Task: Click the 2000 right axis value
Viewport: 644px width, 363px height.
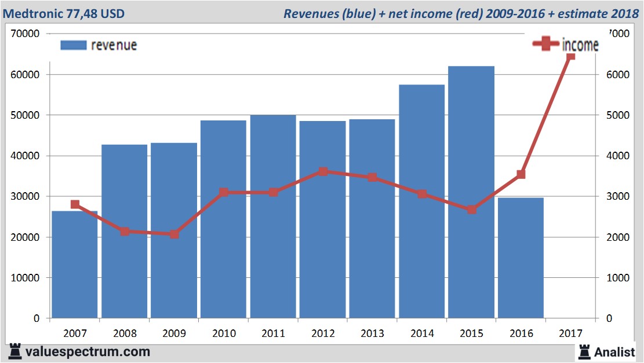Action: pos(618,237)
